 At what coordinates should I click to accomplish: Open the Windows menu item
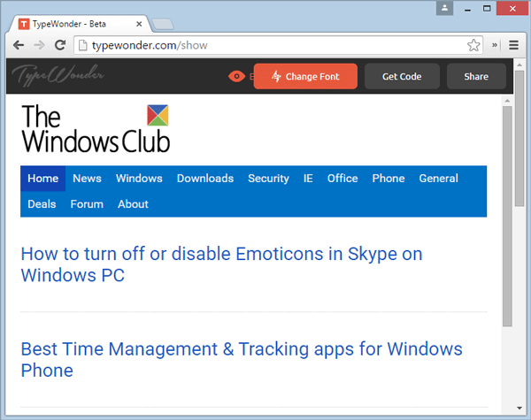(139, 179)
